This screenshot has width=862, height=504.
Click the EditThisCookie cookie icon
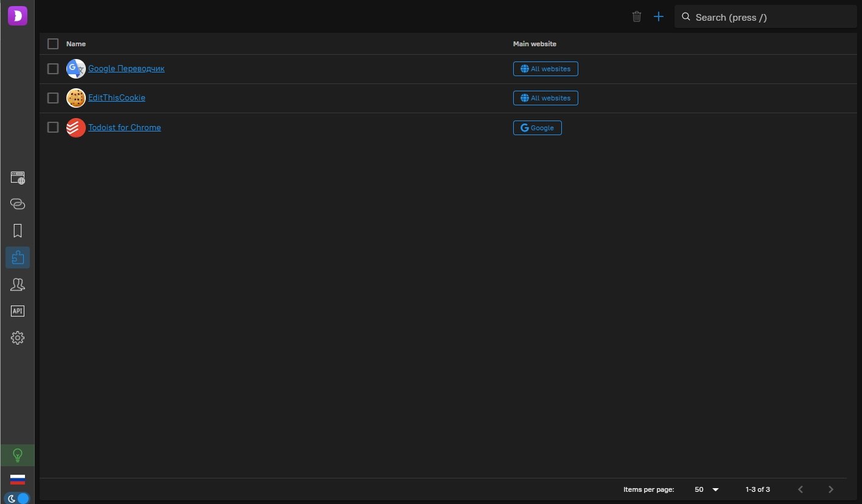point(76,98)
